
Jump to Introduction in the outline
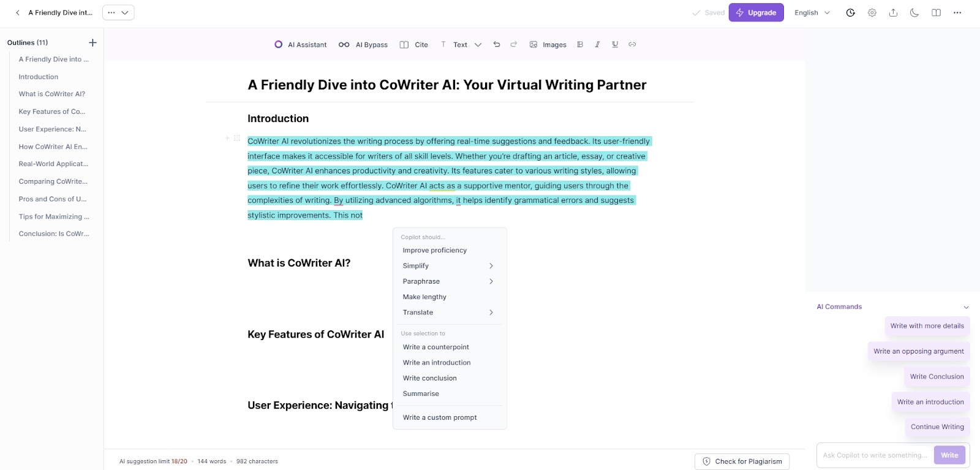39,77
